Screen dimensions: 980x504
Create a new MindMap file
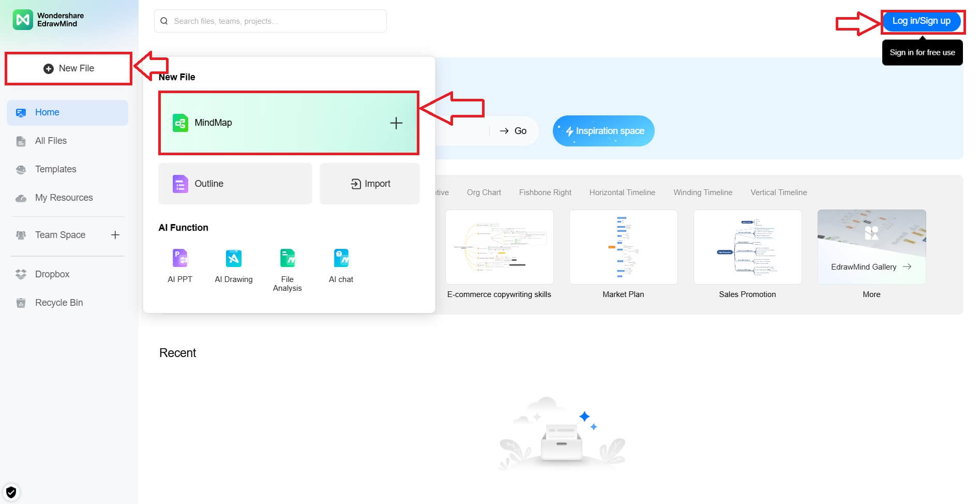289,123
